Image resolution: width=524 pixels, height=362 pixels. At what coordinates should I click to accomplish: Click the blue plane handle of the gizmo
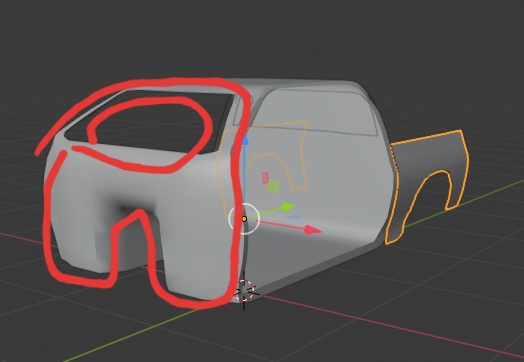click(x=294, y=218)
